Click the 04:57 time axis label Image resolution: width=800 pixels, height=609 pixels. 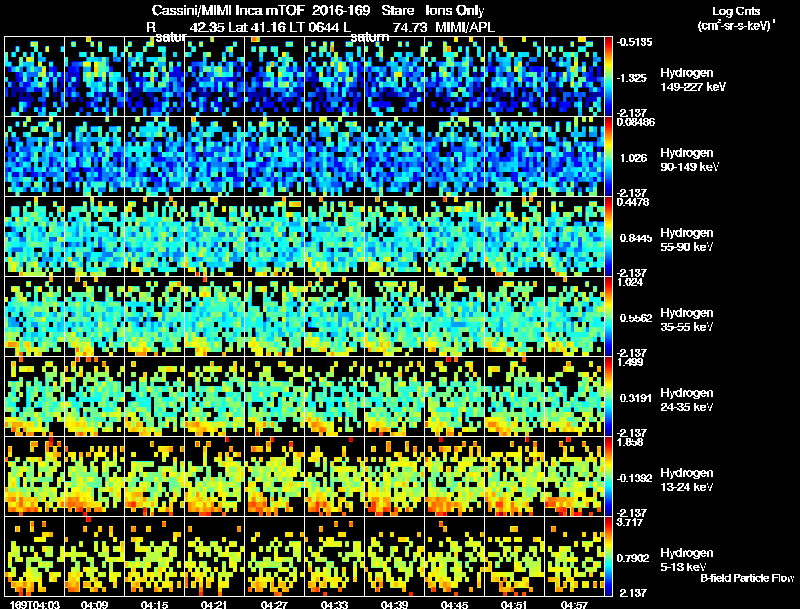(x=574, y=604)
